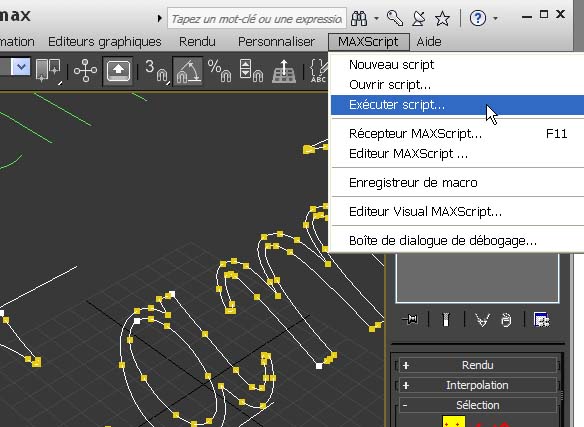Close the 3ds Max window
584x427 pixels.
coord(560,15)
